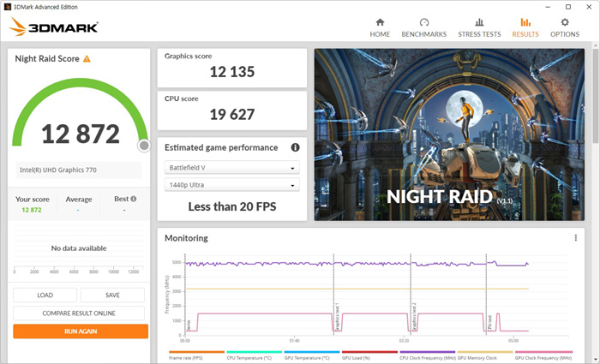Click the info icon for Estimated game performance
The height and width of the screenshot is (364, 600).
pyautogui.click(x=295, y=147)
